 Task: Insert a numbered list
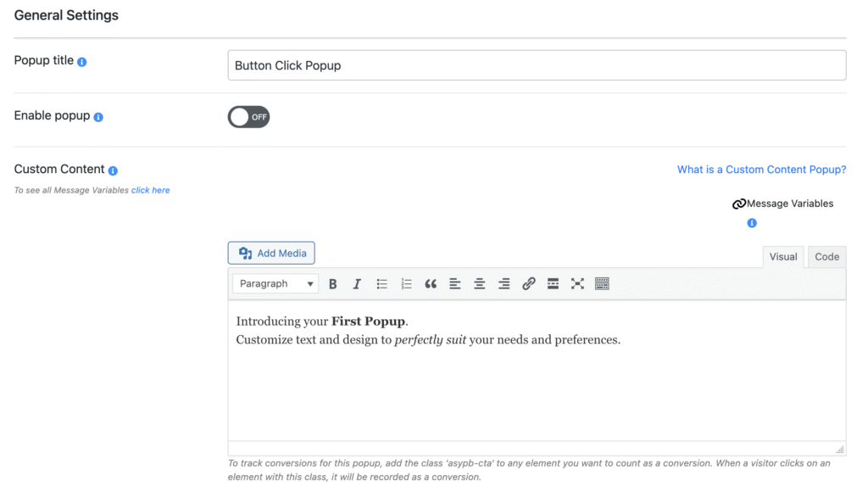[406, 283]
